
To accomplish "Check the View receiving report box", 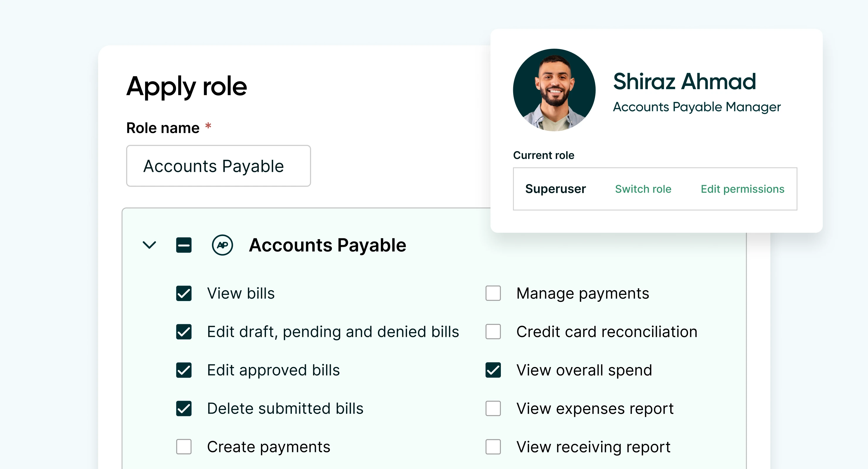I will point(493,447).
